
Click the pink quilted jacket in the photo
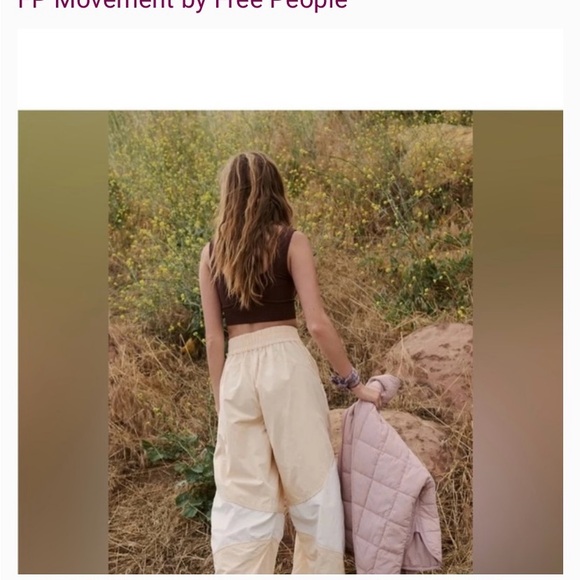point(388,475)
